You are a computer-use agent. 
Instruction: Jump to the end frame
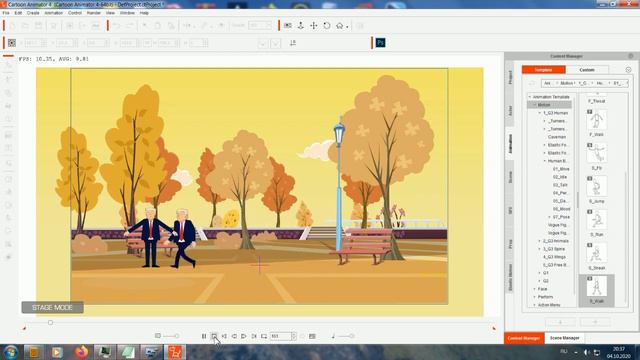pos(254,336)
